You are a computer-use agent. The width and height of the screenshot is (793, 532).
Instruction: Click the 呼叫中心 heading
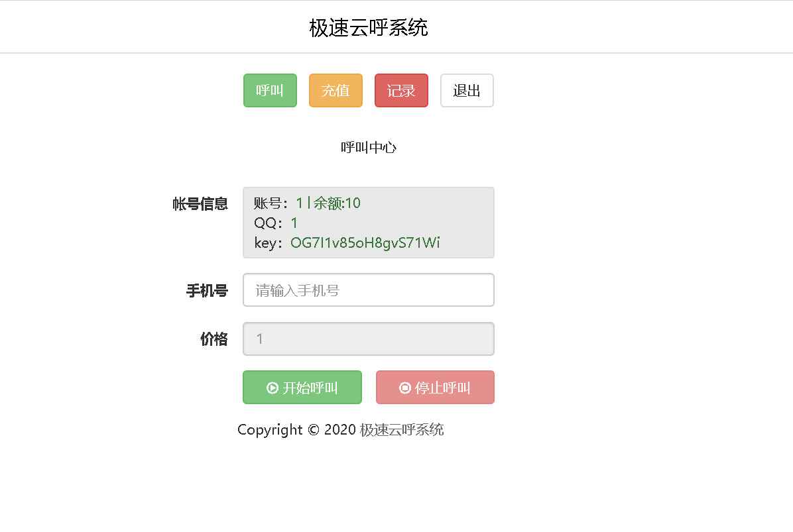pos(368,148)
